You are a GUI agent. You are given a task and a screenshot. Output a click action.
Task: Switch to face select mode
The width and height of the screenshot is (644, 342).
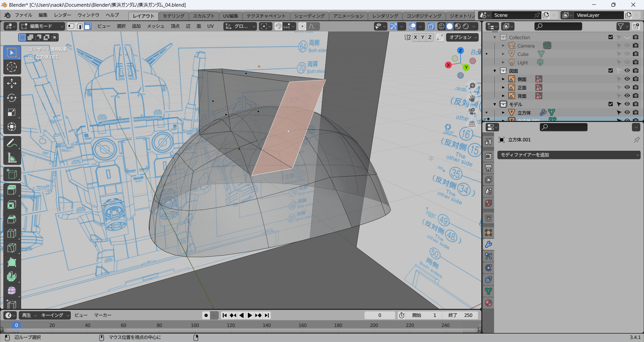point(88,26)
